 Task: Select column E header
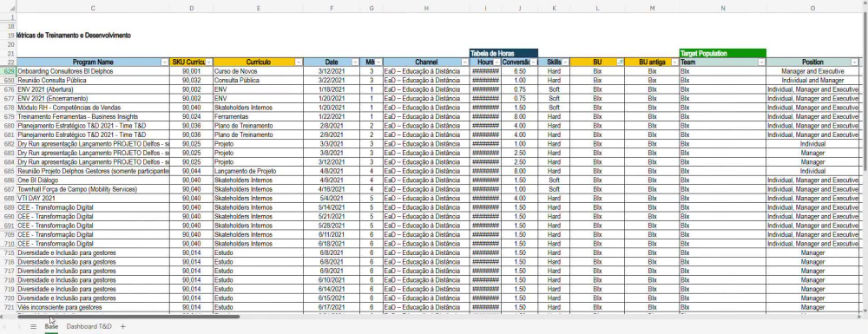(259, 8)
